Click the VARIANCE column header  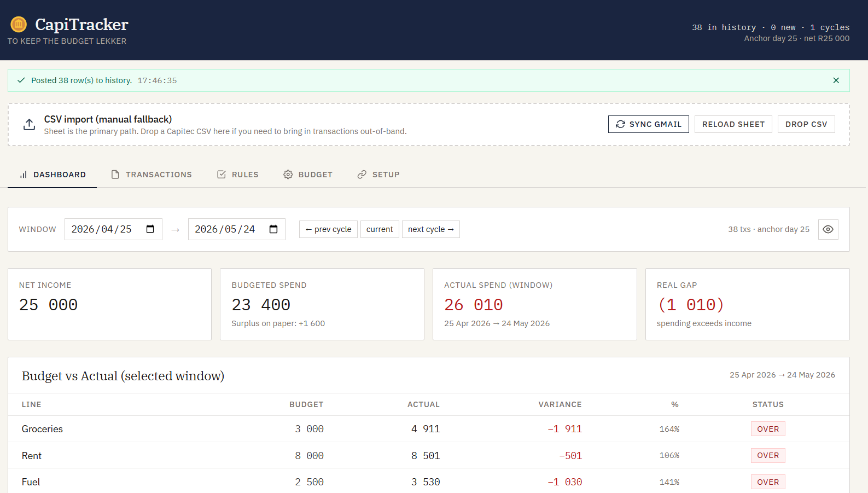[x=560, y=404]
